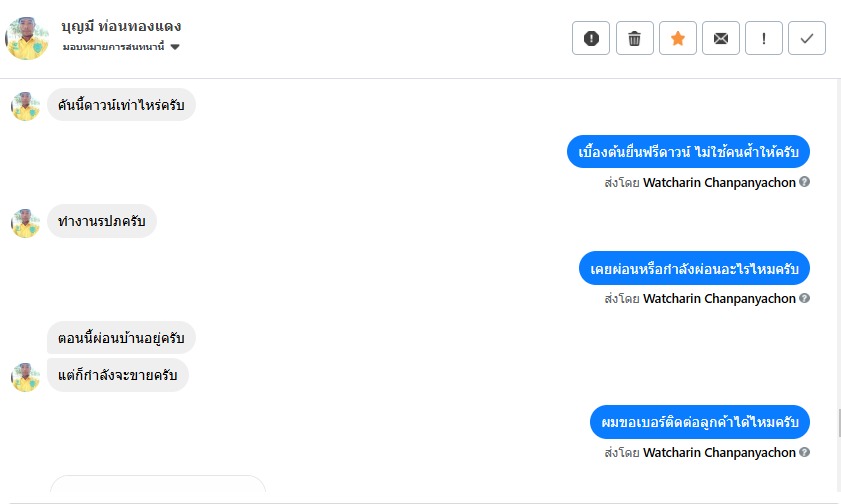Click the sender name under last reply
The image size is (841, 504).
719,453
